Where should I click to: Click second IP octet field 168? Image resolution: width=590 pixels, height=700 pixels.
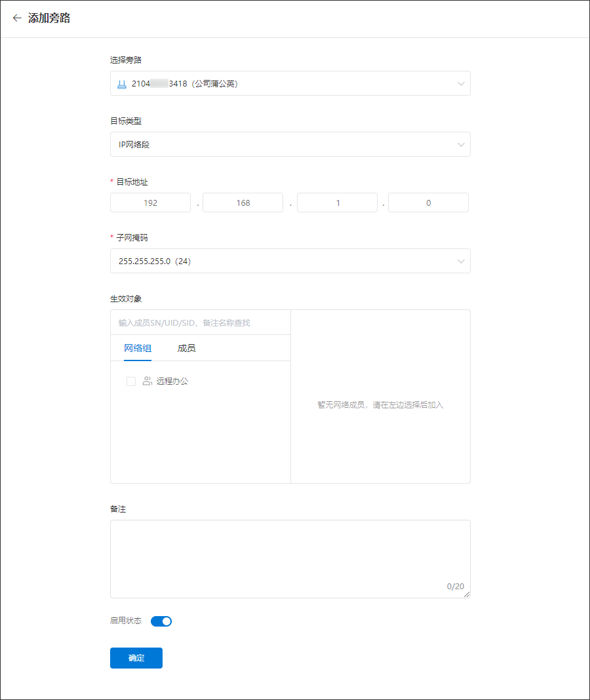coord(243,203)
